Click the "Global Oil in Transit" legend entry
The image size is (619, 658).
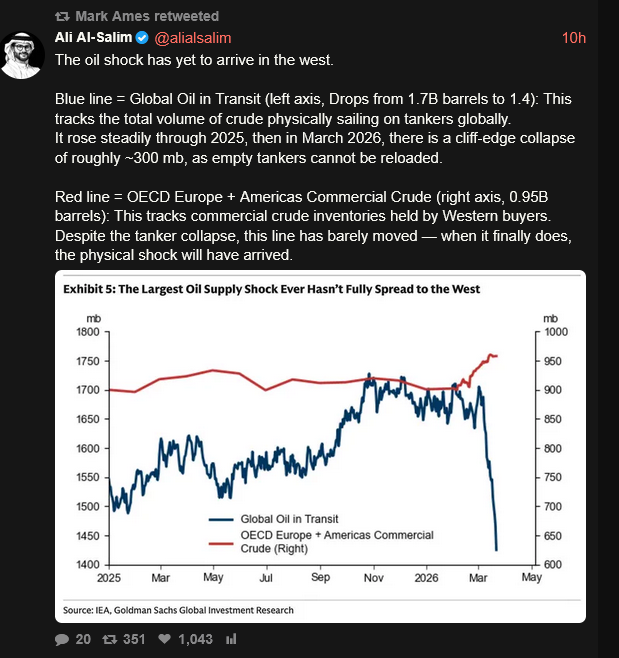pos(288,519)
